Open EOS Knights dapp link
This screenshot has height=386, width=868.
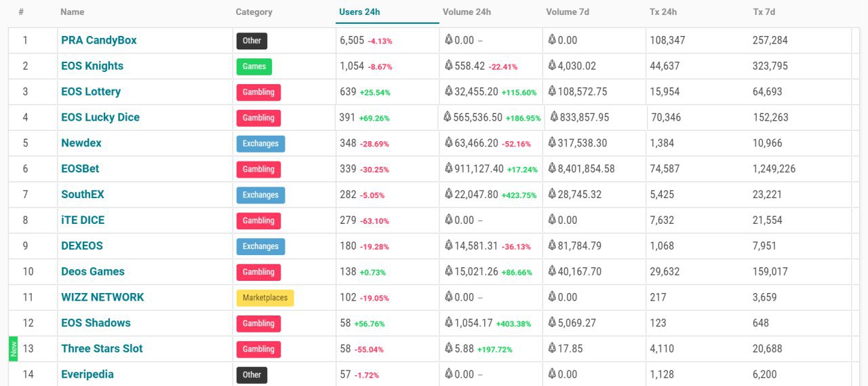click(92, 66)
